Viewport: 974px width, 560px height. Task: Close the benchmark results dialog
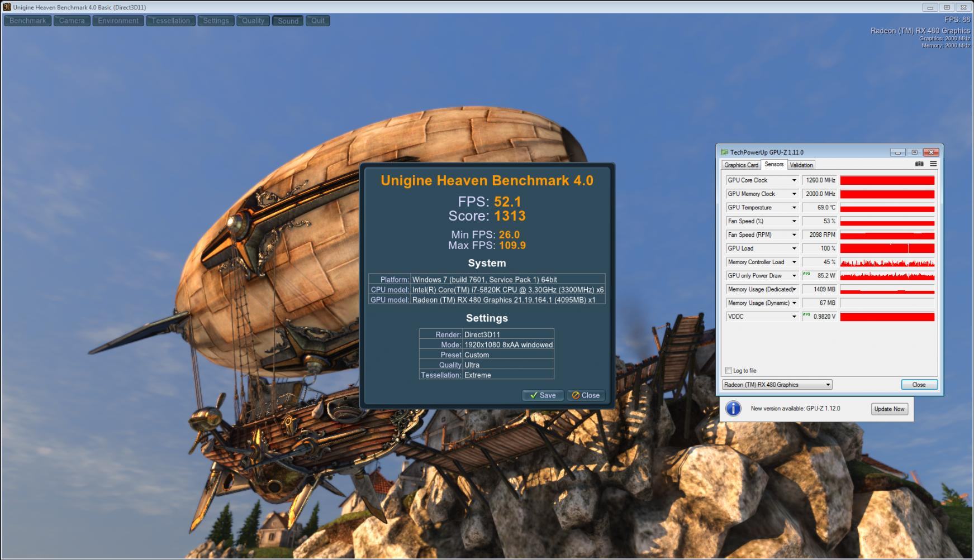point(586,395)
